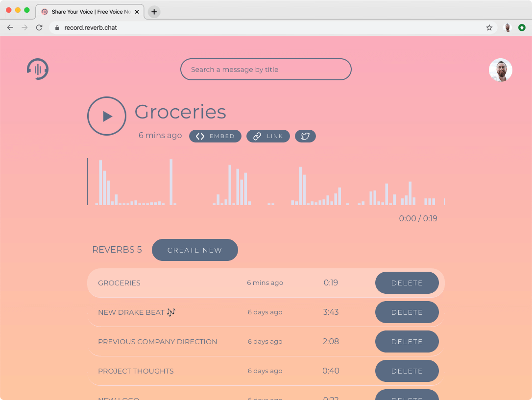The width and height of the screenshot is (532, 400).
Task: Click the code brackets icon on EMBED
Action: (x=200, y=136)
